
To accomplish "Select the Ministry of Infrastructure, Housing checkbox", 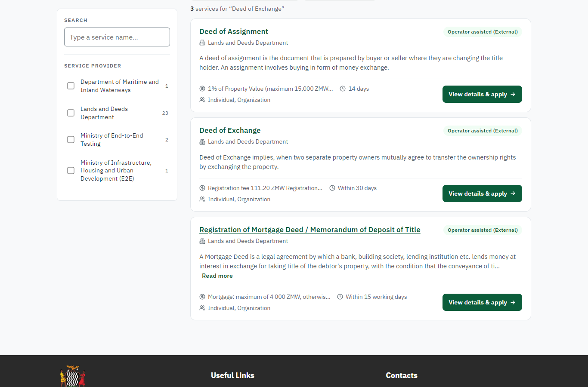I will 71,171.
